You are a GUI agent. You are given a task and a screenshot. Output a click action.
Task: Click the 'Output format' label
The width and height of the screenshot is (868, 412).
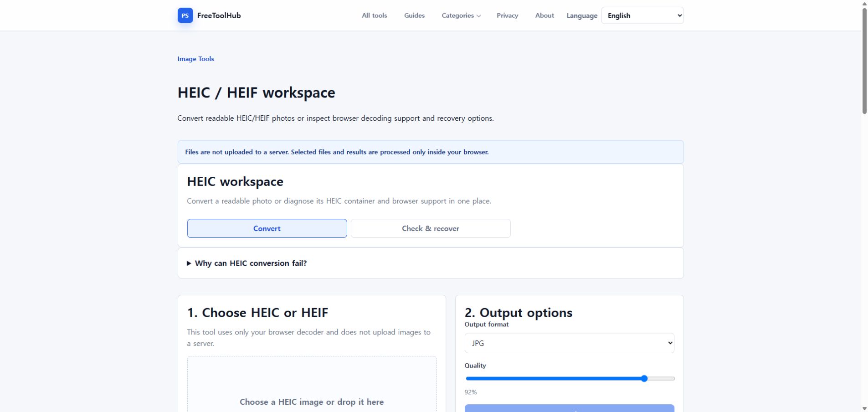(486, 324)
